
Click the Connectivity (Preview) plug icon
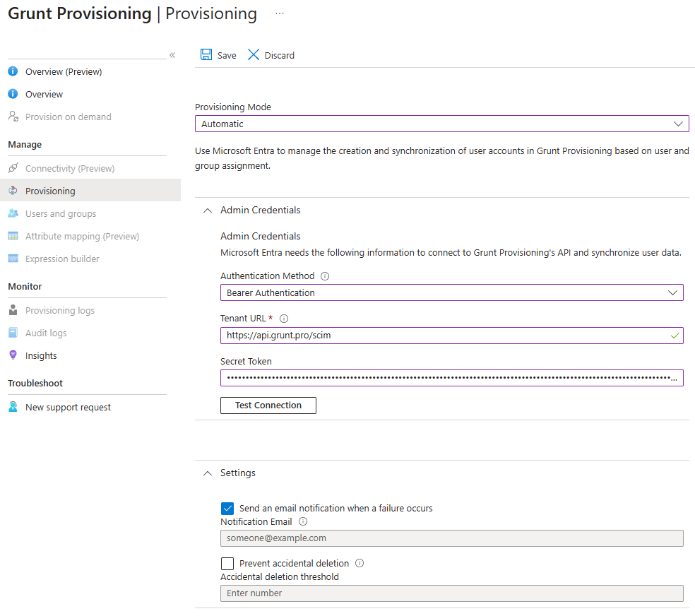(x=13, y=168)
